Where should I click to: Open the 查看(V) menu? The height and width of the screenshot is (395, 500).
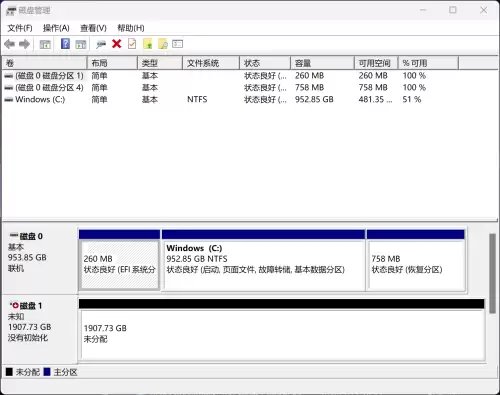93,28
